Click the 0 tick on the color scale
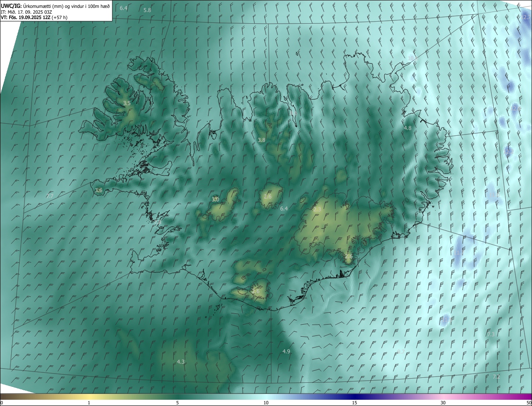 (x=1, y=403)
